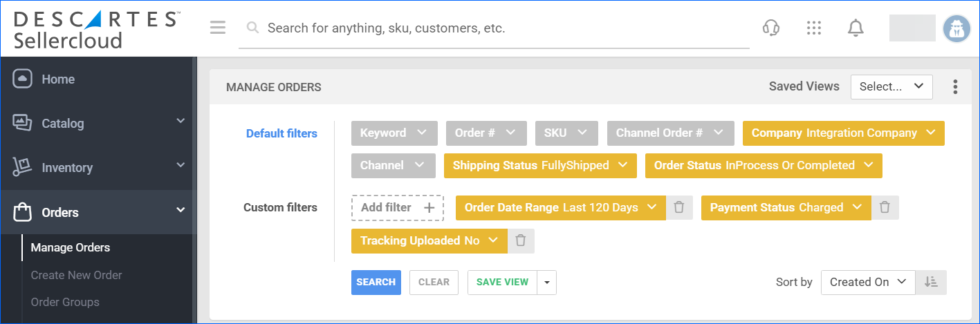Screen dimensions: 980x324
Task: Open the user avatar profile
Action: [x=957, y=28]
